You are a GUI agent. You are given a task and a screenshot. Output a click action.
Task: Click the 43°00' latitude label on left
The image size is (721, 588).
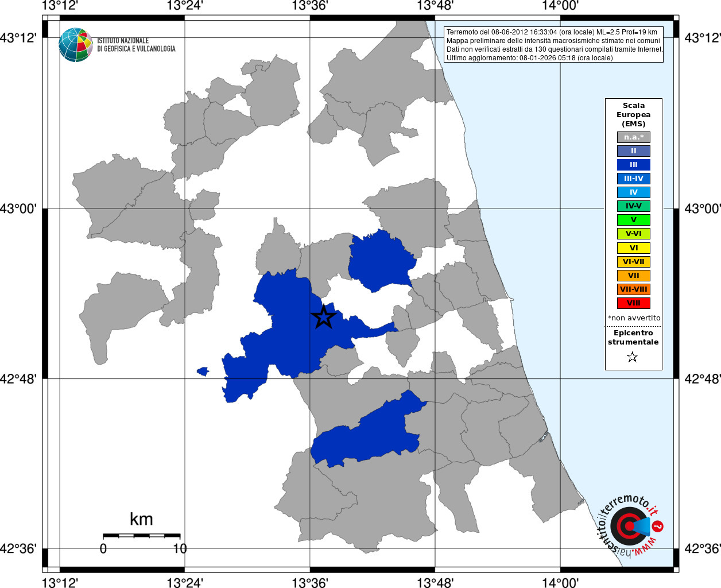[x=18, y=208]
